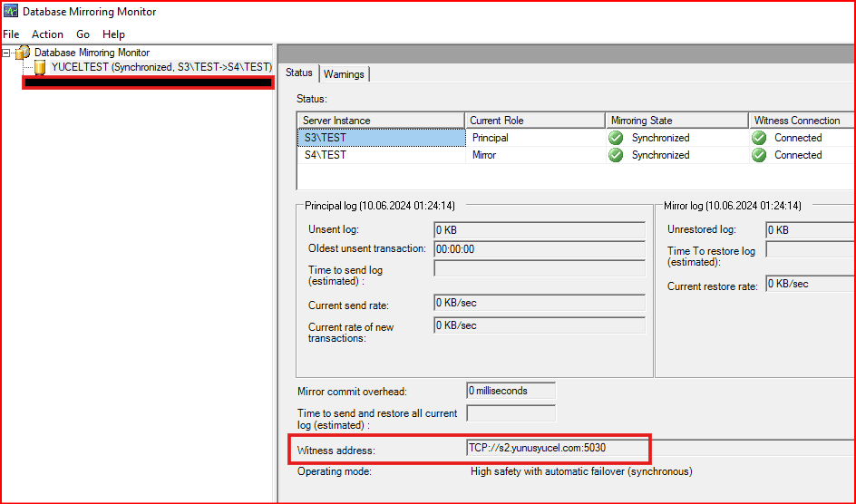This screenshot has height=504, width=856.
Task: Select the Status tab
Action: tap(299, 73)
